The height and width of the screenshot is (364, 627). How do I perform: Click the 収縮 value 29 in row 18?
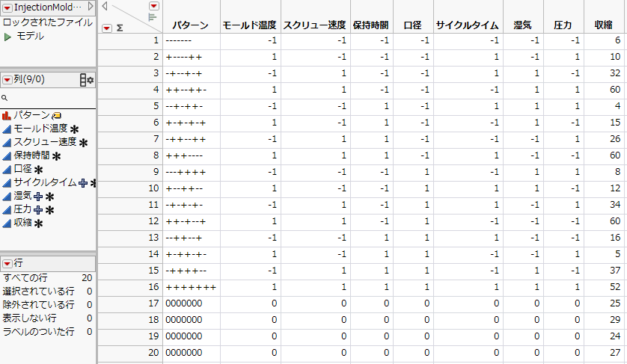point(615,320)
